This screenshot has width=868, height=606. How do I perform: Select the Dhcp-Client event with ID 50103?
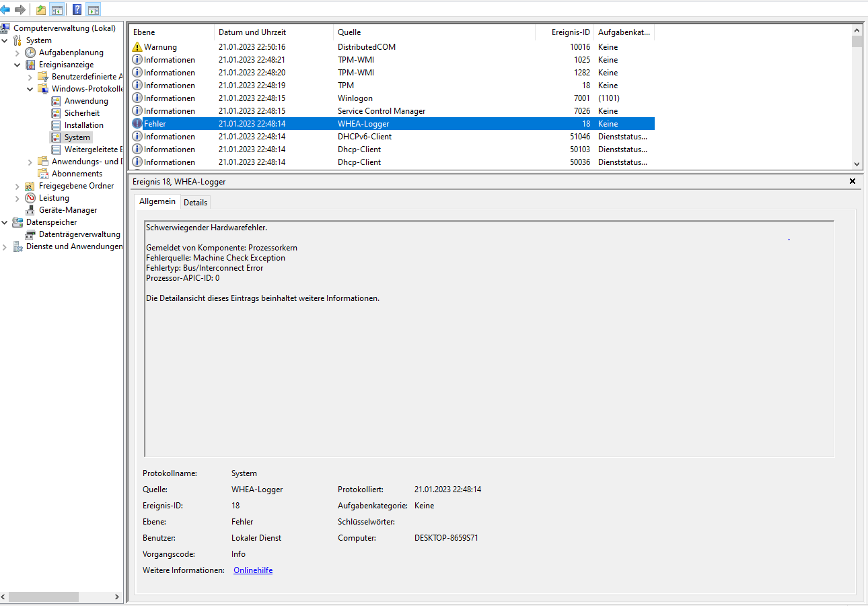[392, 149]
